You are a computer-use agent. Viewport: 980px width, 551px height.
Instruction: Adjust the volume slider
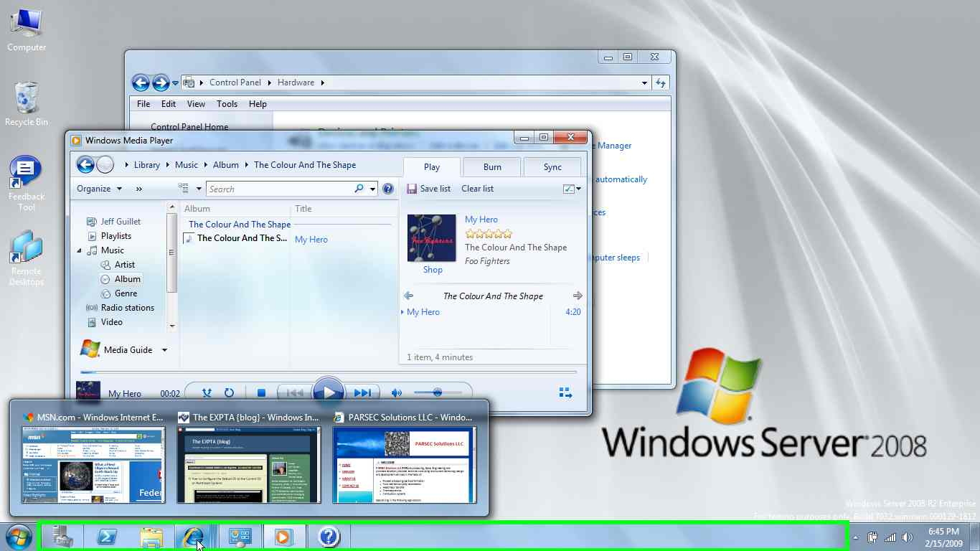click(438, 392)
